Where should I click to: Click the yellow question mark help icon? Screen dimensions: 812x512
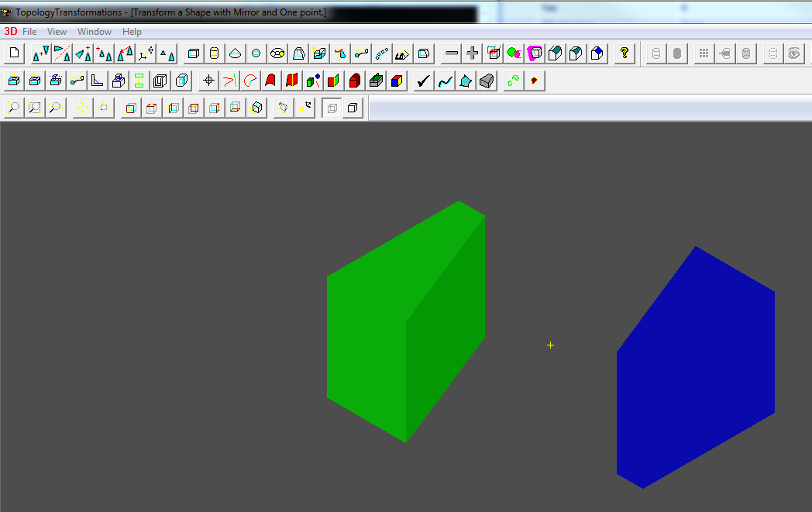(x=624, y=53)
